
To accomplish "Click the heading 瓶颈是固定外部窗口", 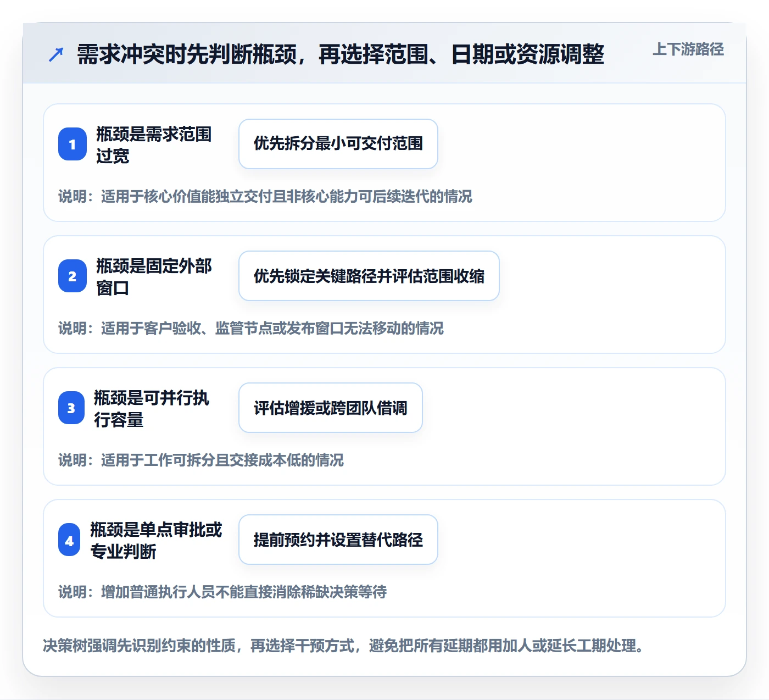I will [x=154, y=276].
